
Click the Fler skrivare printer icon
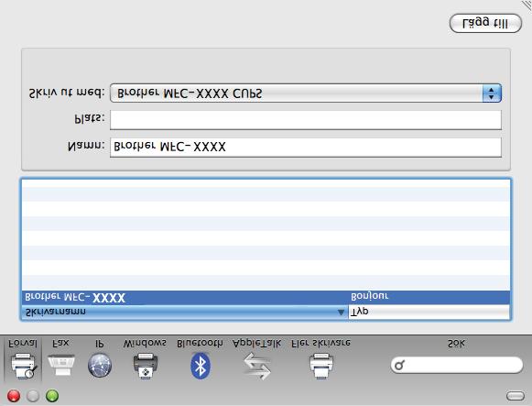click(x=321, y=366)
